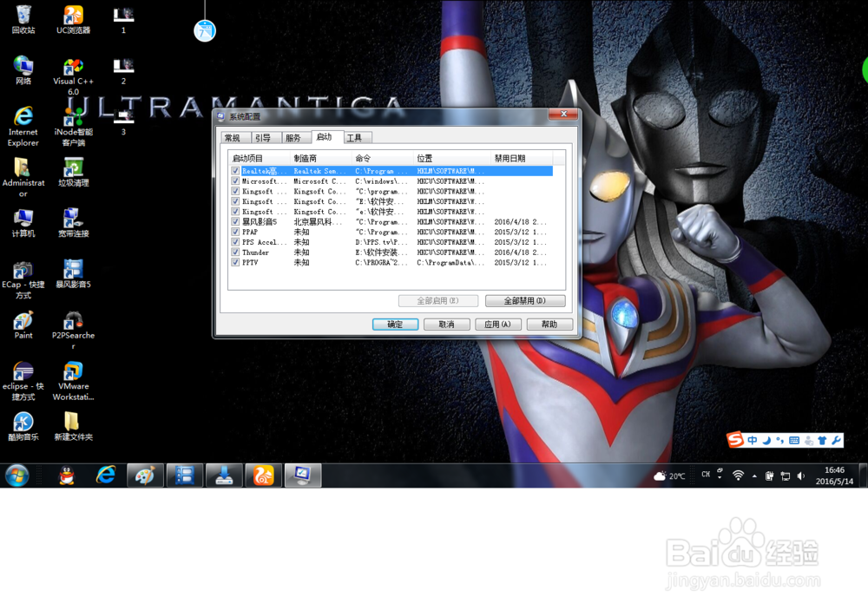868x610 pixels.
Task: Select the ECap shortcut icon
Action: 23,279
